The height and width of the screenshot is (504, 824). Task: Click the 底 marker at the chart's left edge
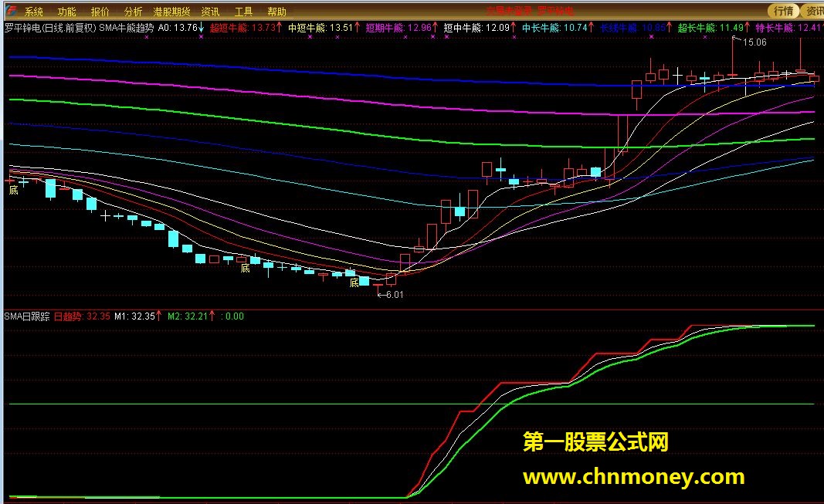click(x=14, y=190)
